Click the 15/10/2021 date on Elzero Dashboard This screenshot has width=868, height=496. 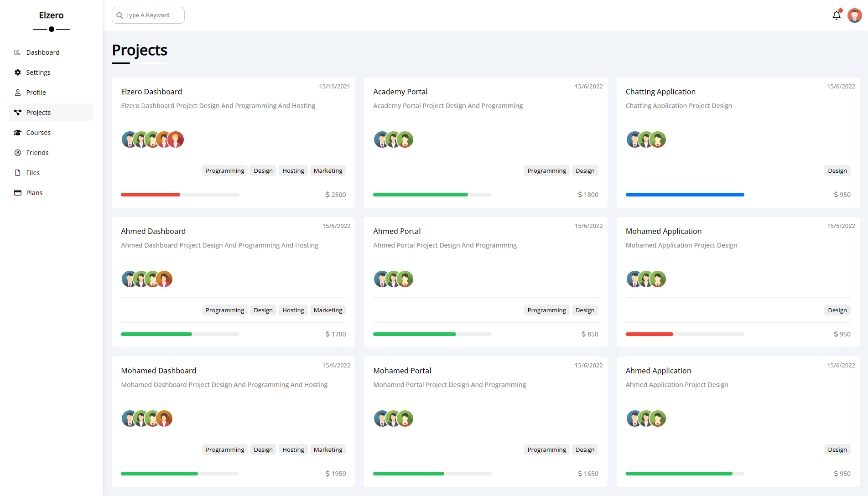click(x=334, y=86)
